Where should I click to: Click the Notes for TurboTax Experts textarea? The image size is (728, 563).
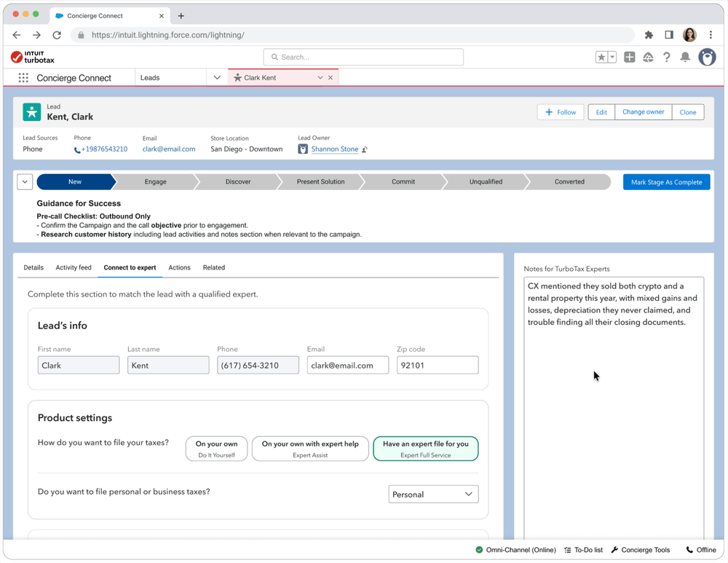(x=614, y=408)
